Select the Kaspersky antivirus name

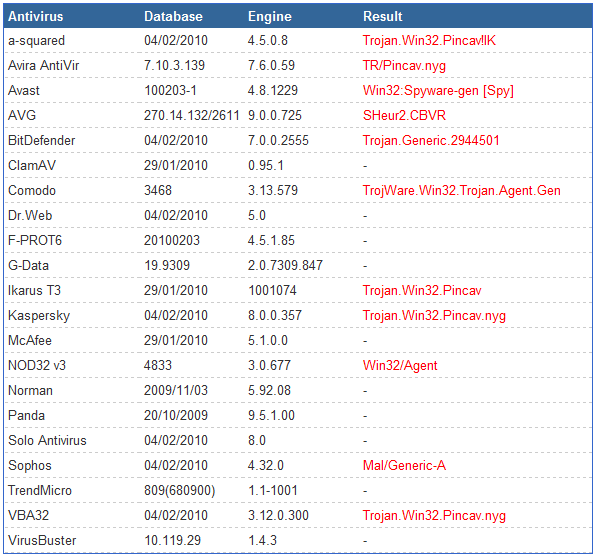tap(39, 315)
